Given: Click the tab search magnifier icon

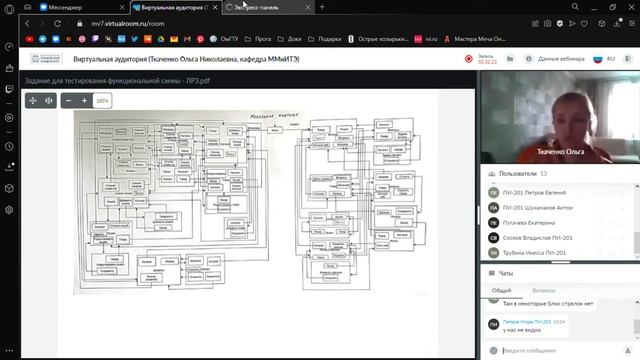Looking at the screenshot, I should point(575,7).
